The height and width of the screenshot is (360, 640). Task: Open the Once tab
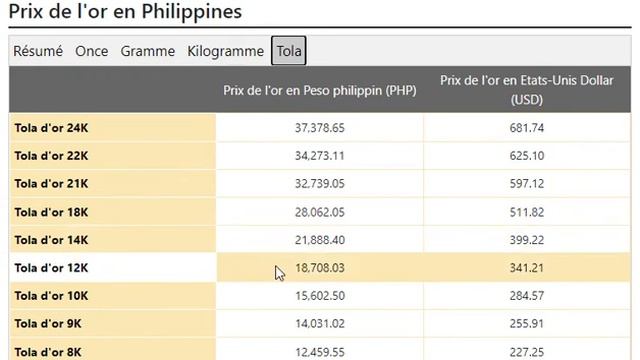[x=91, y=51]
